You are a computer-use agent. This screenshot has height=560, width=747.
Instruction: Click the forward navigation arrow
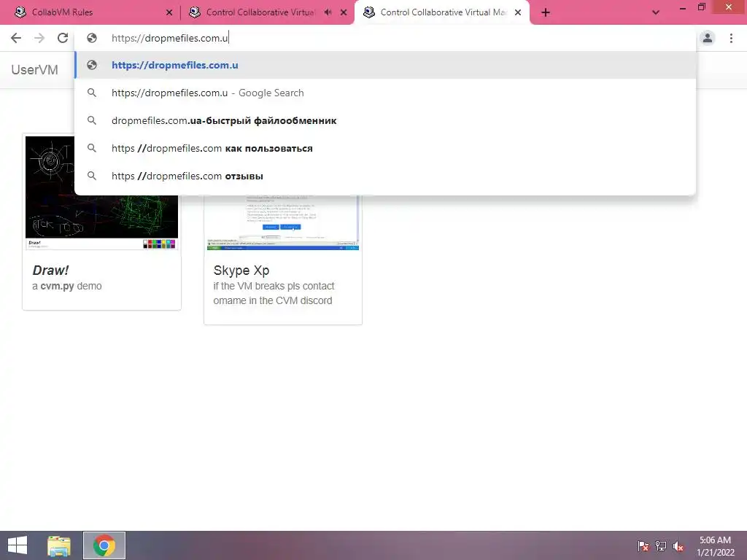(39, 38)
